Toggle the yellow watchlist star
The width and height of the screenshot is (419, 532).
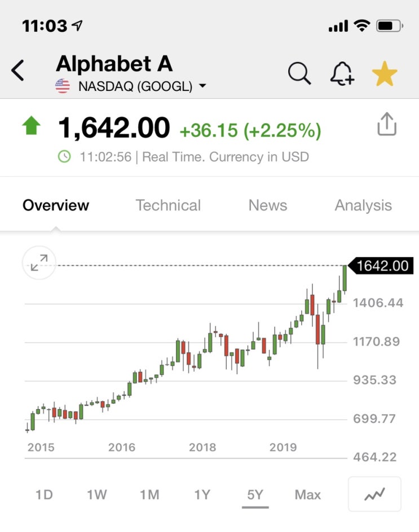coord(385,73)
